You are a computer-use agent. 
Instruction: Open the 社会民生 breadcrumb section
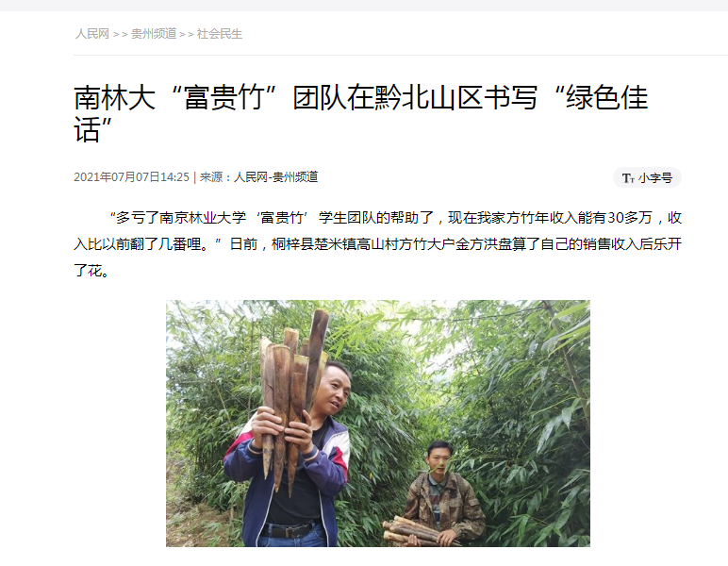click(220, 34)
